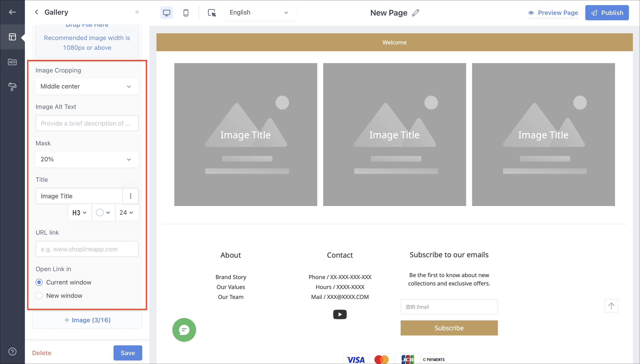640x364 pixels.
Task: Open the help question mark icon
Action: click(12, 352)
